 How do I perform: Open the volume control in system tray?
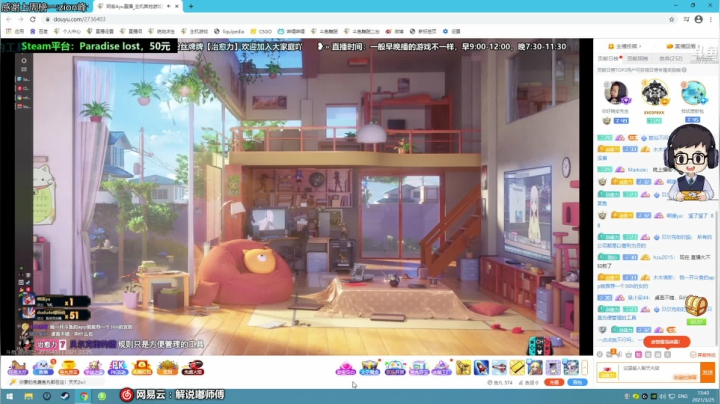[x=663, y=396]
